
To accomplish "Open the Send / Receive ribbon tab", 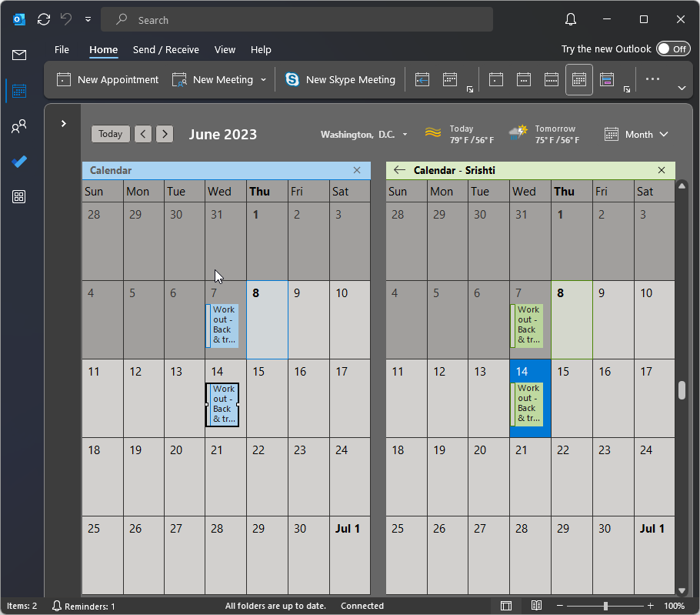I will [x=165, y=49].
